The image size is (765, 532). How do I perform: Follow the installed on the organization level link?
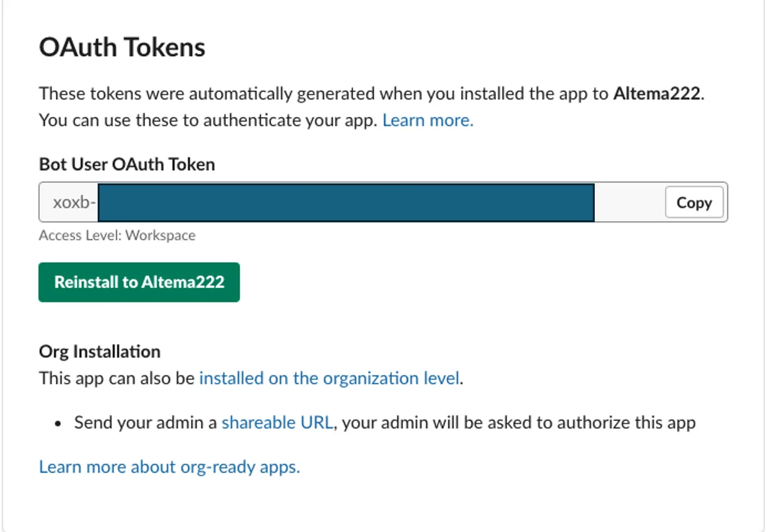coord(329,379)
